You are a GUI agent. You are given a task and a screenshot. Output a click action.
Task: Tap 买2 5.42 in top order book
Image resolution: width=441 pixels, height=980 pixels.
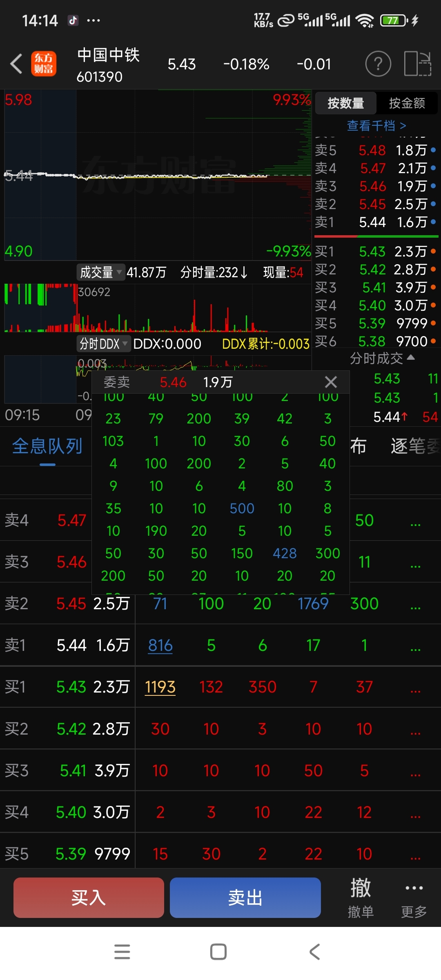pyautogui.click(x=375, y=269)
